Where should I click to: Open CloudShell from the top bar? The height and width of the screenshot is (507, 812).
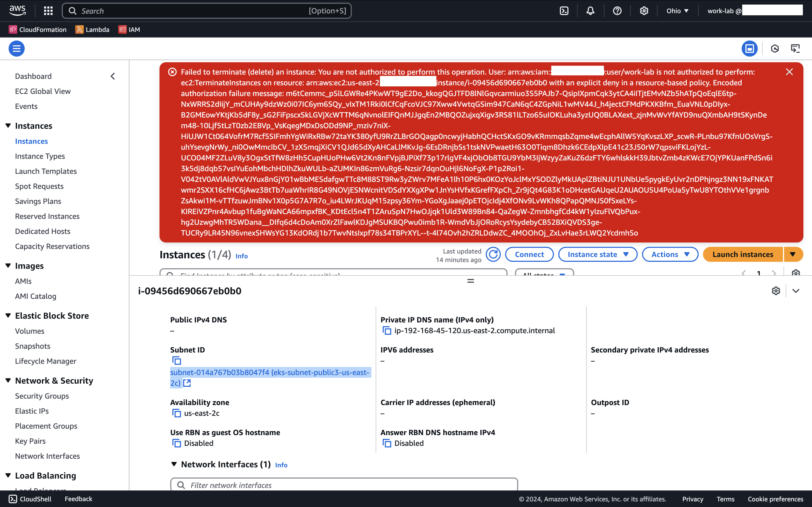point(564,11)
